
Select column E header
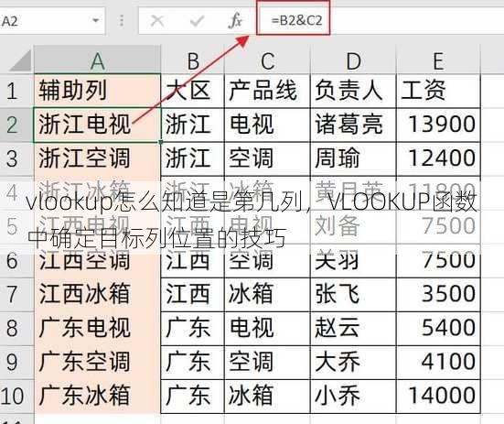pos(438,60)
